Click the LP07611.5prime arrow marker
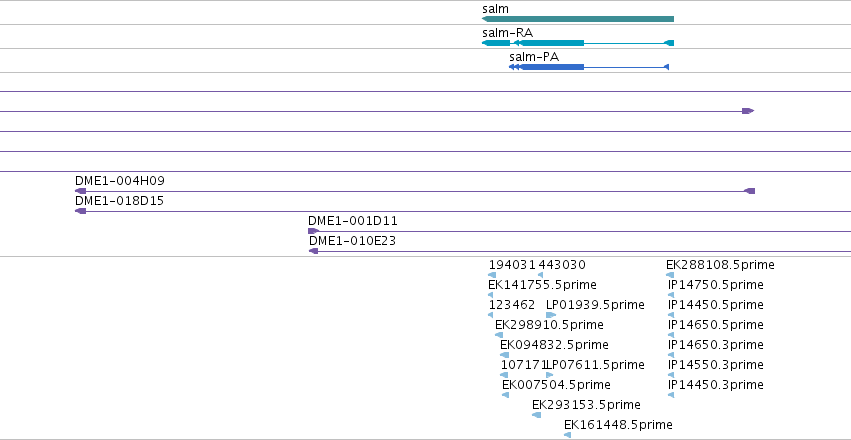This screenshot has height=440, width=851. [x=550, y=375]
